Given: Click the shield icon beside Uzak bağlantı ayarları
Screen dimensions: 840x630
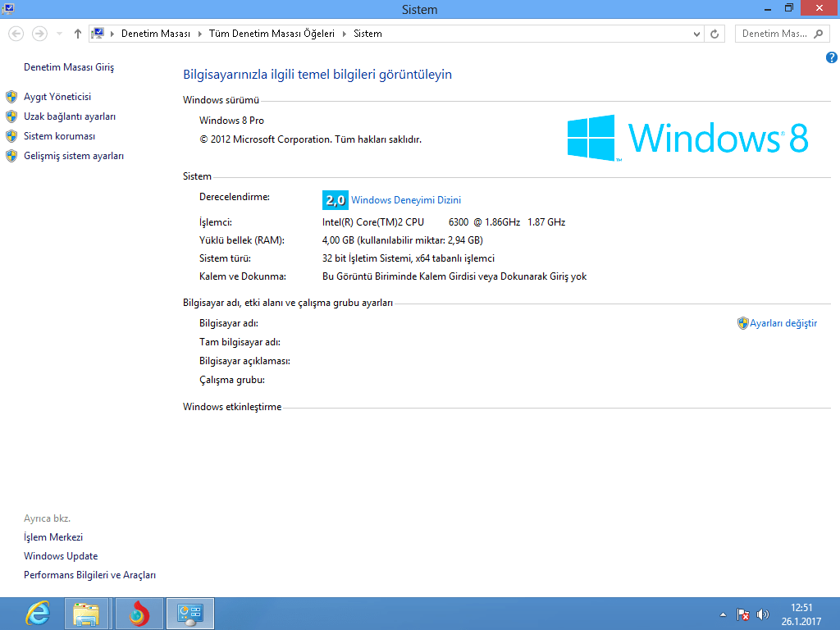Looking at the screenshot, I should (11, 116).
